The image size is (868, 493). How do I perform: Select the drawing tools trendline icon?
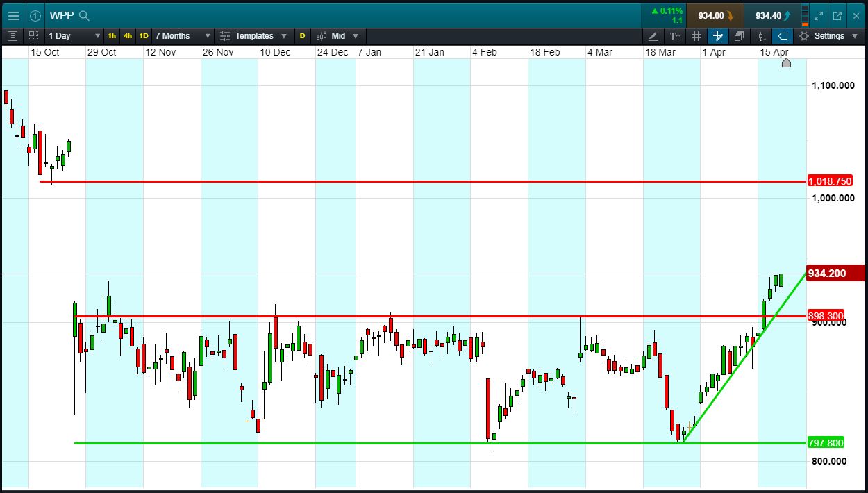coord(653,36)
